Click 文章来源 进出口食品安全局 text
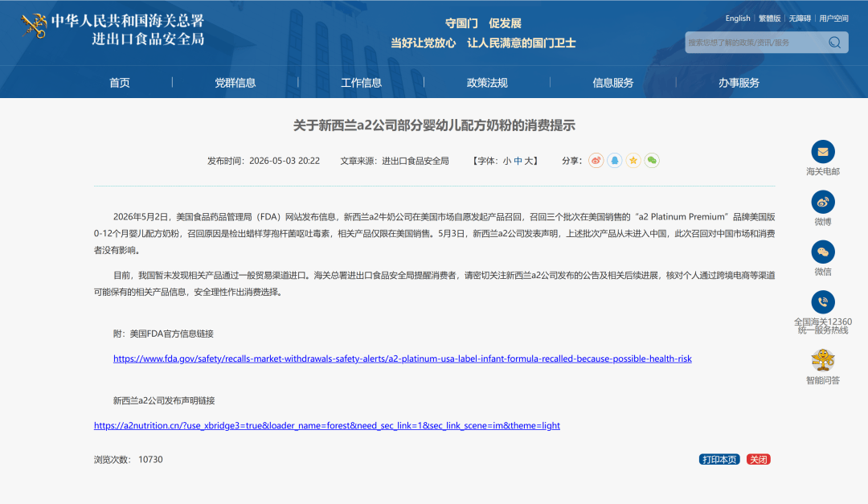 pos(394,161)
